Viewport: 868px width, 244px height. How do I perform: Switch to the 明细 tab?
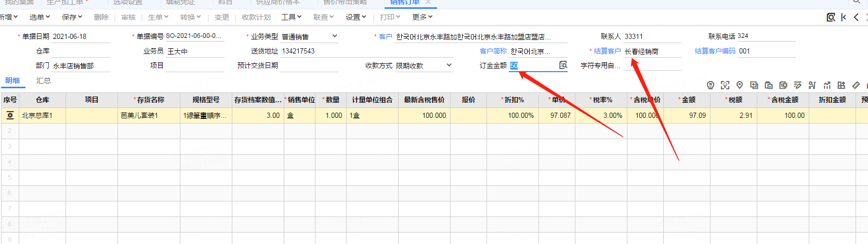[12, 80]
